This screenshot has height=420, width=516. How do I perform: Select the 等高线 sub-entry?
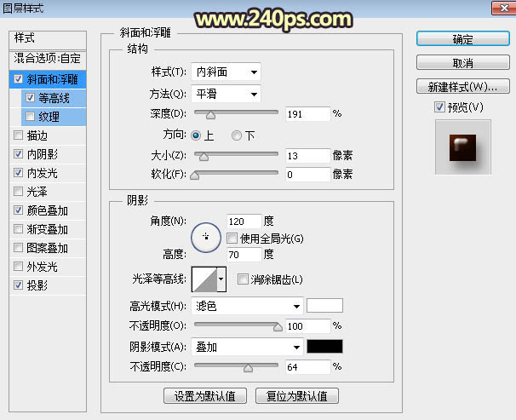coord(54,98)
